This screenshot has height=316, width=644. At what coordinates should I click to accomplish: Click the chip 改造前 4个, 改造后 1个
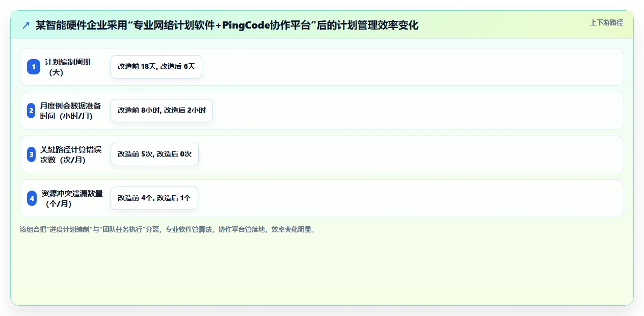click(x=154, y=198)
